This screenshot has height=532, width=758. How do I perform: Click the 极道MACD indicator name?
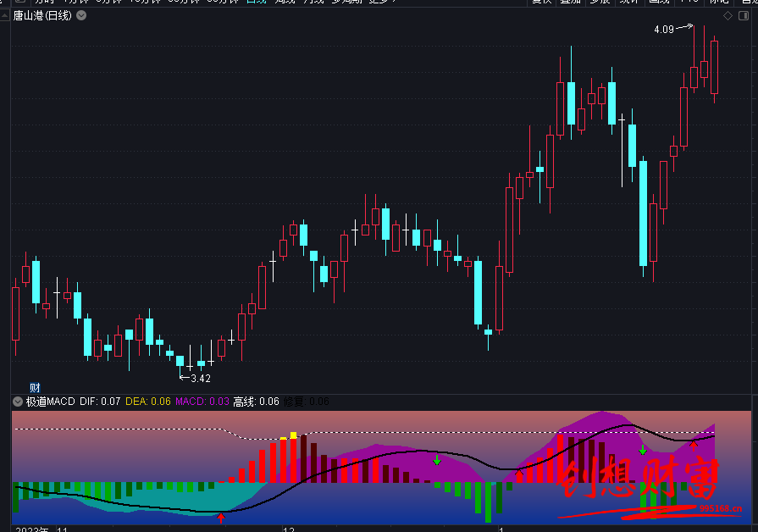[51, 402]
